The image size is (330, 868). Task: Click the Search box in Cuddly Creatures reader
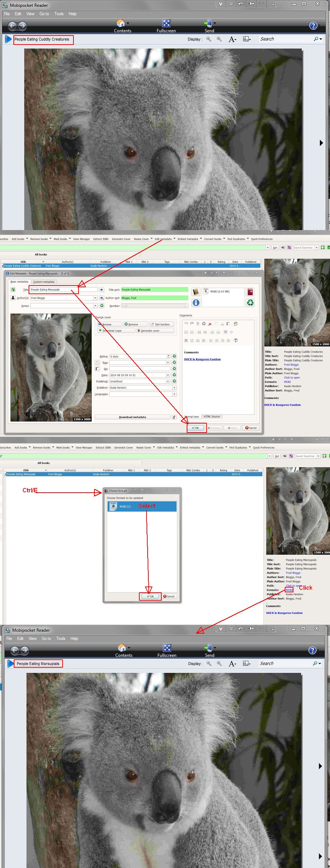pos(286,39)
